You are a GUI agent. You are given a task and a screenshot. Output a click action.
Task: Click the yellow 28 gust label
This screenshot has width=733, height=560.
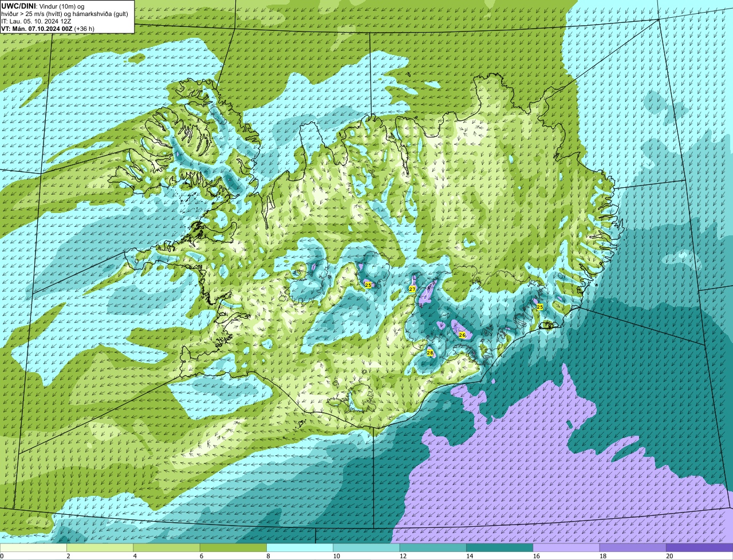[430, 353]
